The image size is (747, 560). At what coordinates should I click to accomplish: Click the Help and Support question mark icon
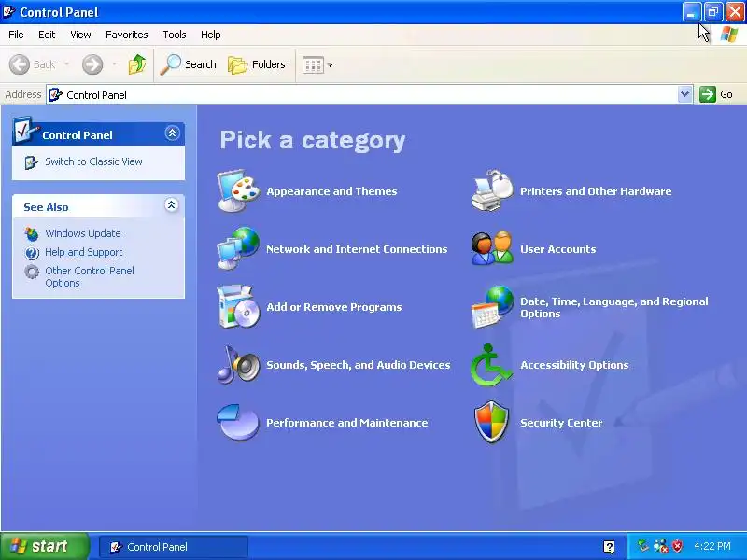pyautogui.click(x=32, y=252)
